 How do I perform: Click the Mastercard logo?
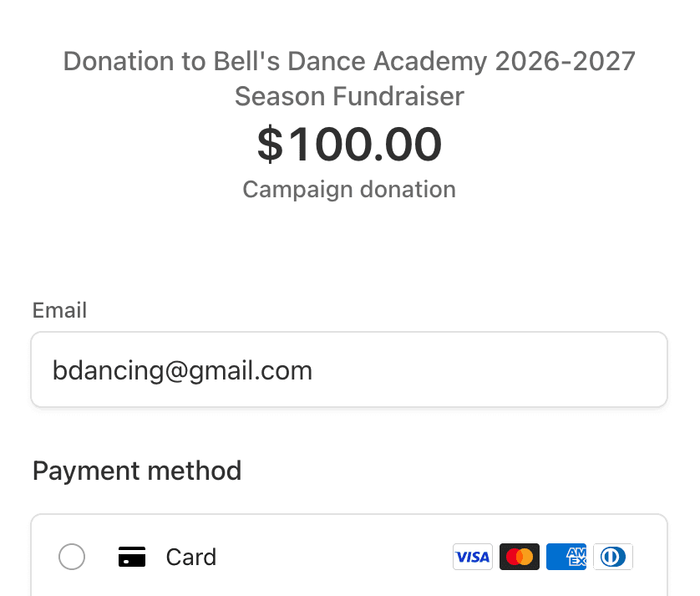[520, 557]
